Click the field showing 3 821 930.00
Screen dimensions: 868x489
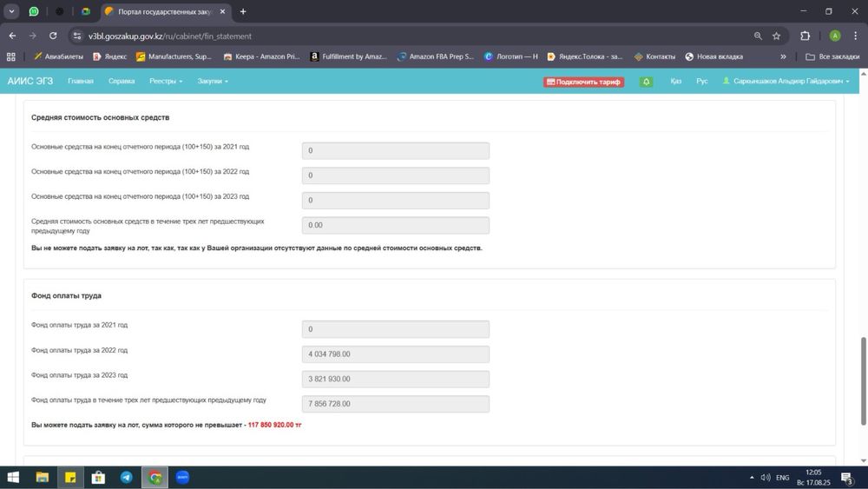[395, 379]
